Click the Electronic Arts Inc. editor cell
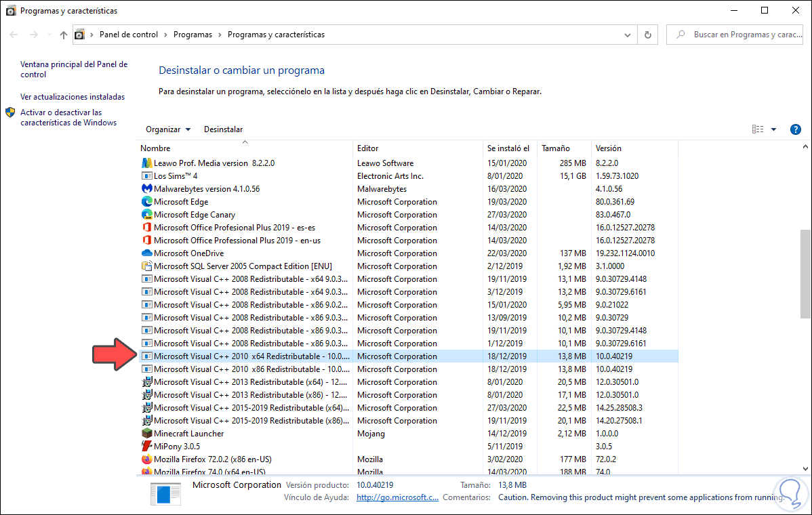This screenshot has height=515, width=812. pyautogui.click(x=390, y=176)
